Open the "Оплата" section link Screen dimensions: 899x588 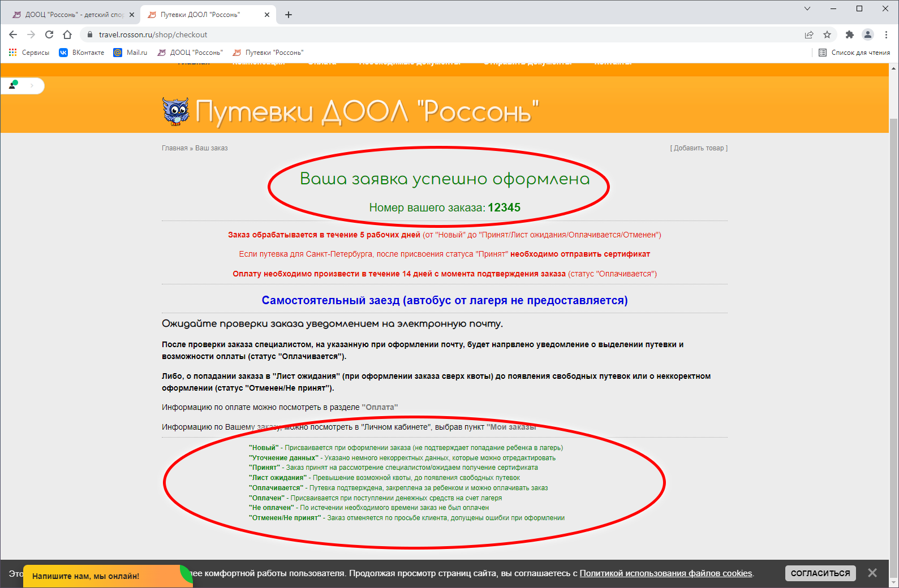tap(380, 407)
